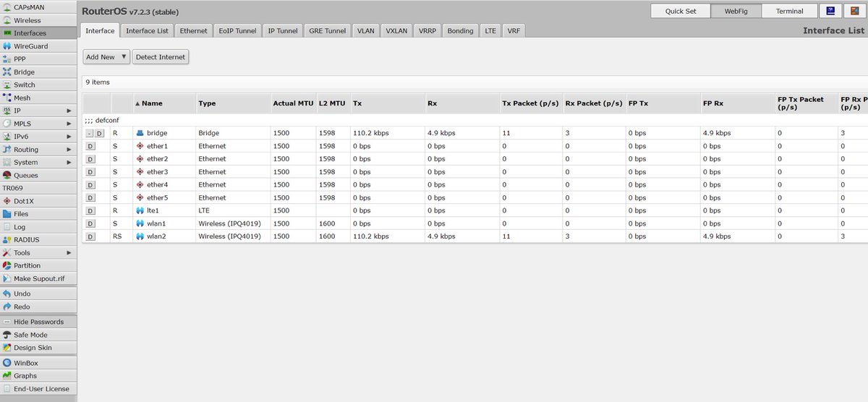
Task: Disable wlan1 with its D button
Action: (90, 223)
